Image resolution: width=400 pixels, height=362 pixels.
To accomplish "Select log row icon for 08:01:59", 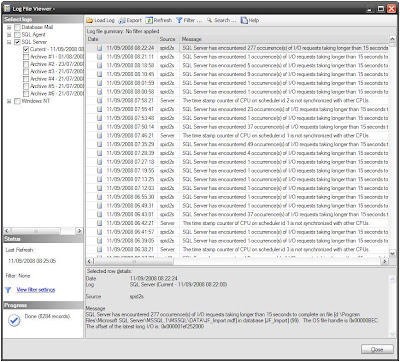I will [x=99, y=83].
